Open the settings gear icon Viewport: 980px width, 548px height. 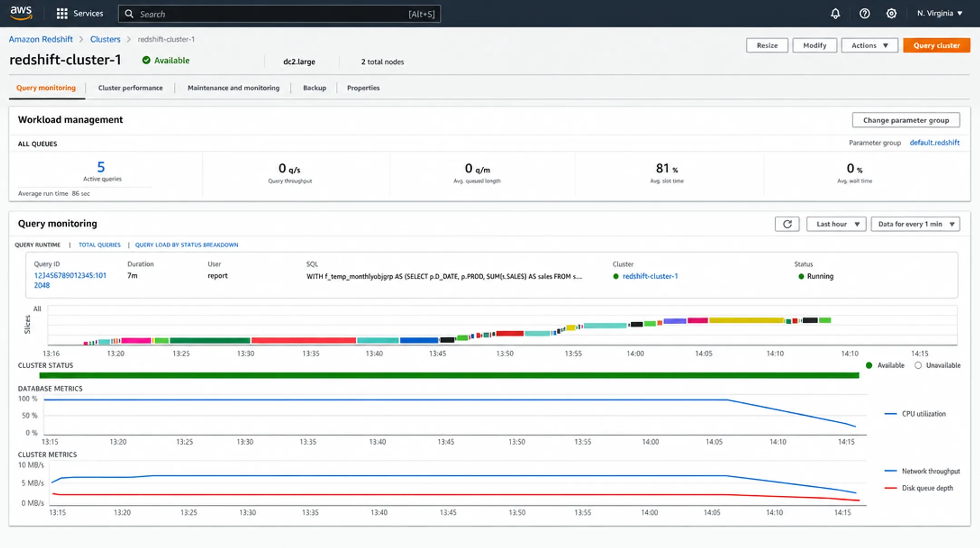click(892, 14)
